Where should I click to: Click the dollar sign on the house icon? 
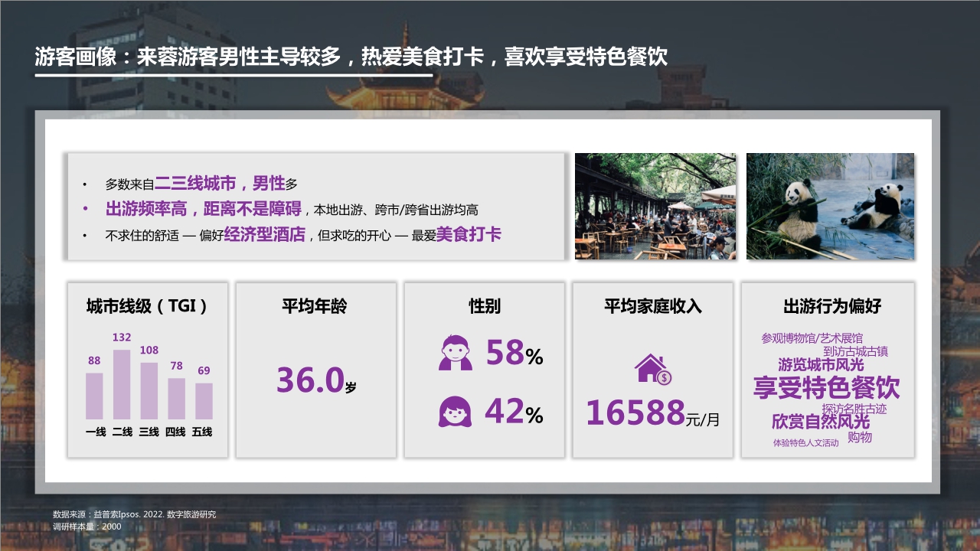pyautogui.click(x=663, y=378)
